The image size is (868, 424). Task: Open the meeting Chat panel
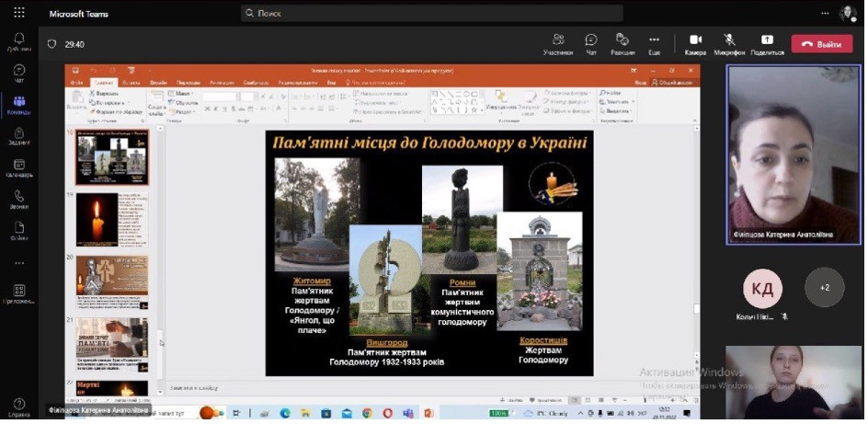[x=590, y=41]
